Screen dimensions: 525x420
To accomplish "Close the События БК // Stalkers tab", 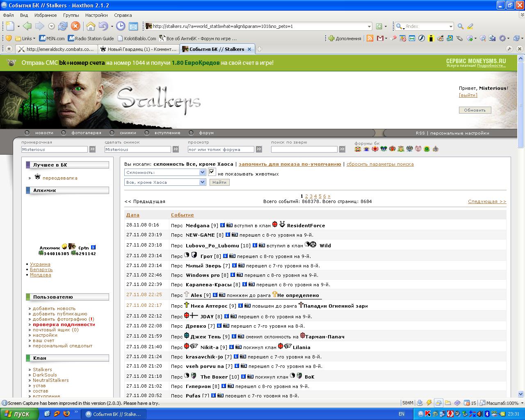I will pos(250,49).
